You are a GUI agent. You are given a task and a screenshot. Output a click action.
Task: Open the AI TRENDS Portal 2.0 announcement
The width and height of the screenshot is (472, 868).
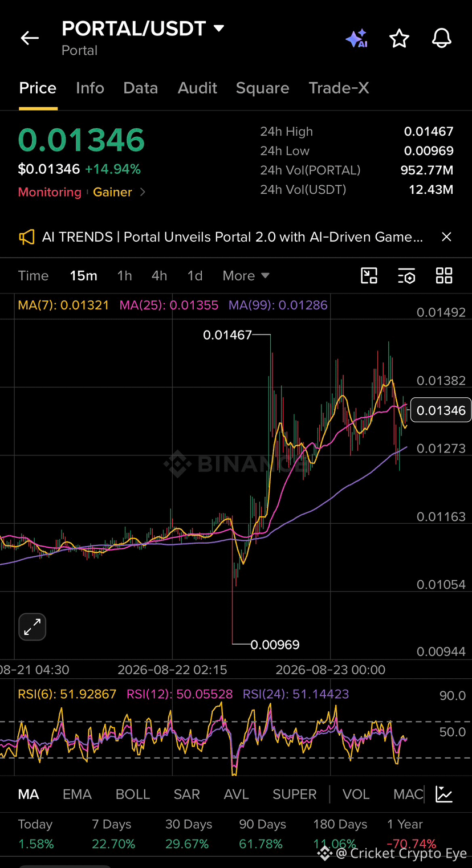point(233,237)
